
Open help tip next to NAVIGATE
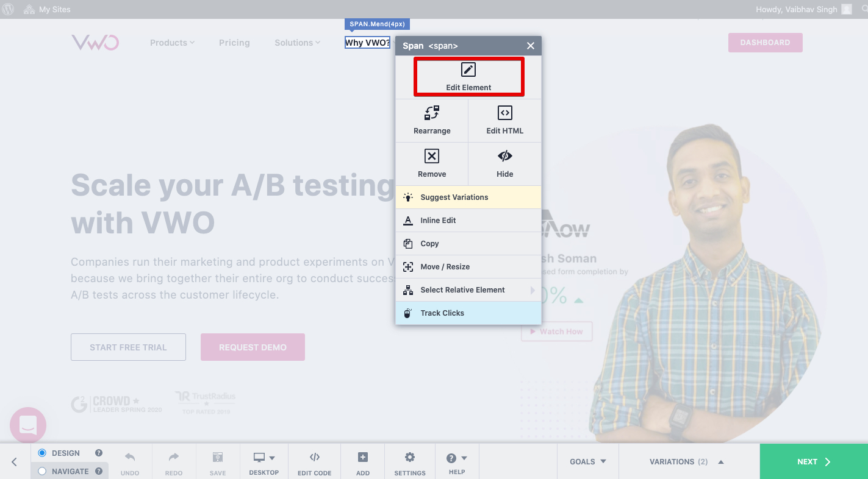pyautogui.click(x=99, y=471)
